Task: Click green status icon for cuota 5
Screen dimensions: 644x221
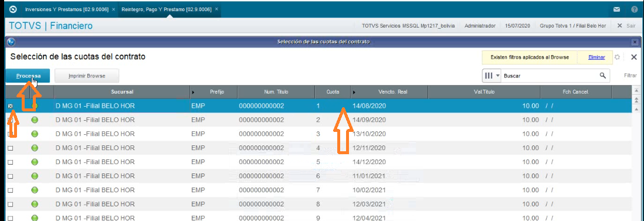Action: 35,162
